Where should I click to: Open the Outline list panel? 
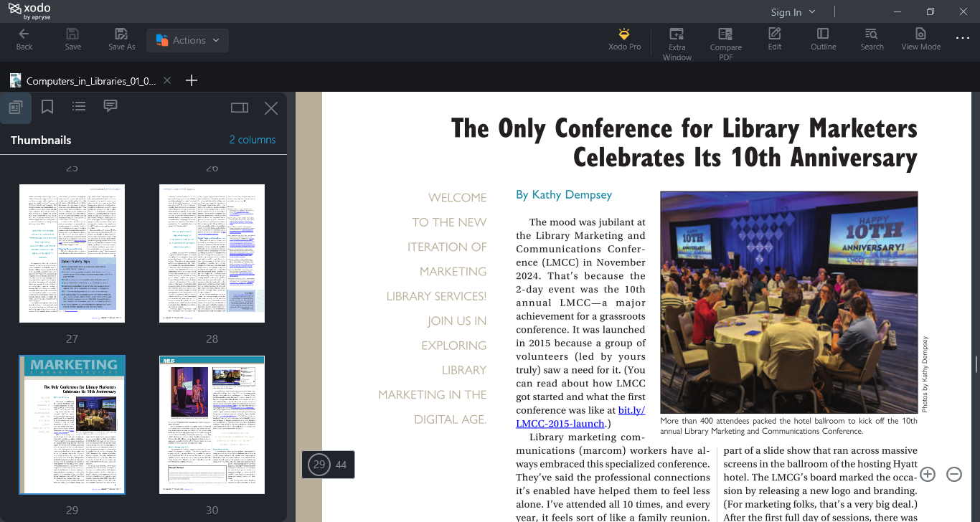(79, 107)
